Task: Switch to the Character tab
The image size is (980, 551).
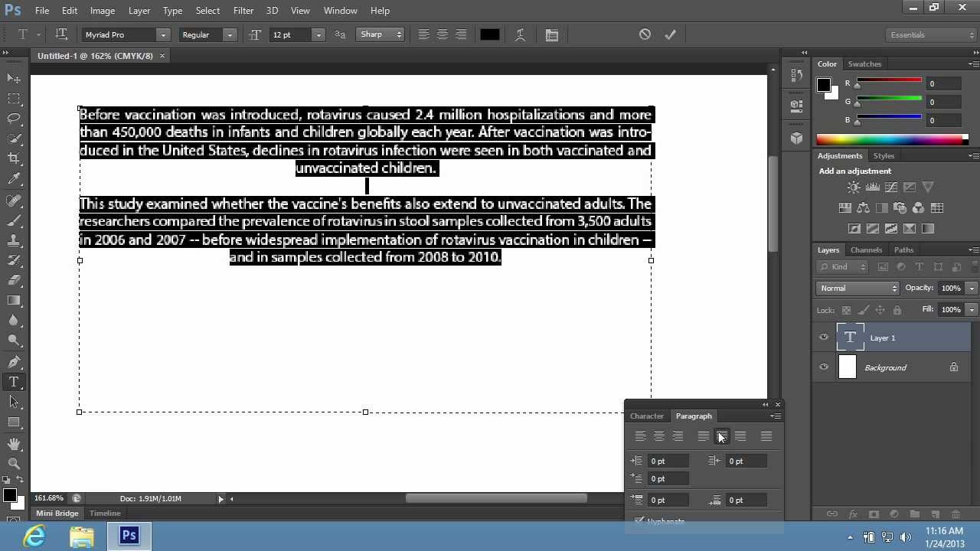Action: [x=647, y=416]
